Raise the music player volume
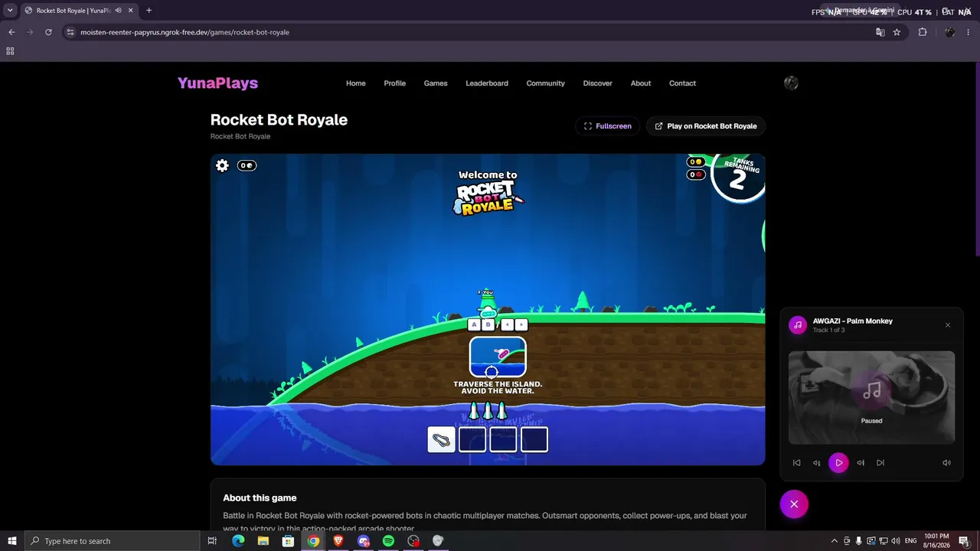980x551 pixels. tap(861, 462)
